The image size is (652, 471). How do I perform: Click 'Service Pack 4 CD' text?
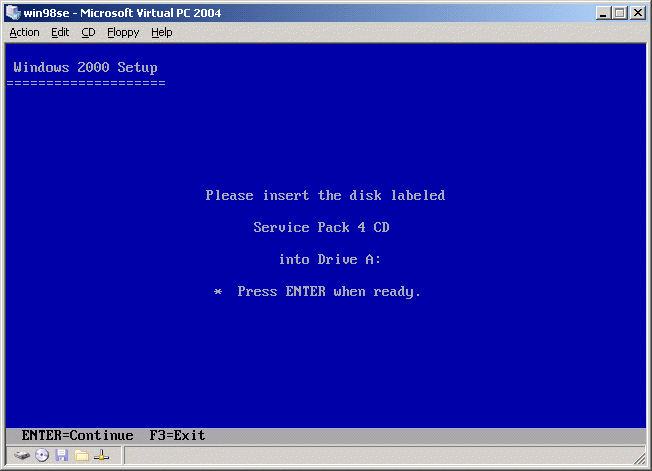321,227
